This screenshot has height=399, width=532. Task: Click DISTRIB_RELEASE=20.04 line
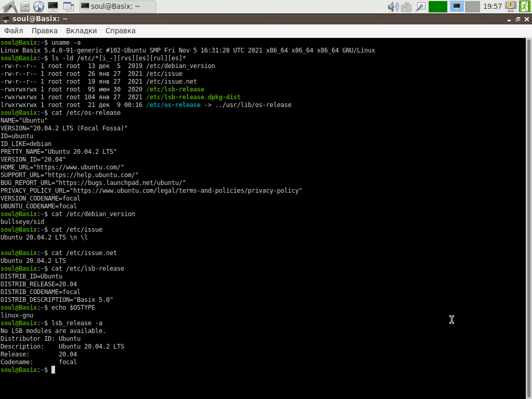pos(38,284)
